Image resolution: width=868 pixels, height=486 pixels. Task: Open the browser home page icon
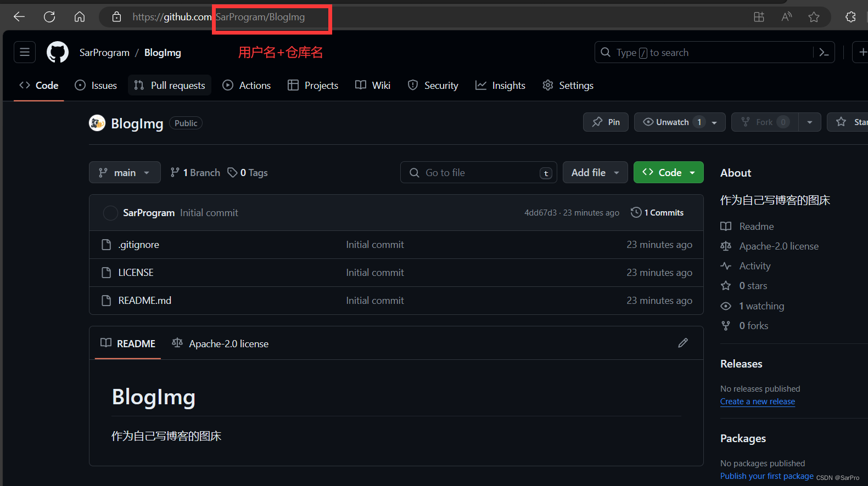pos(80,17)
